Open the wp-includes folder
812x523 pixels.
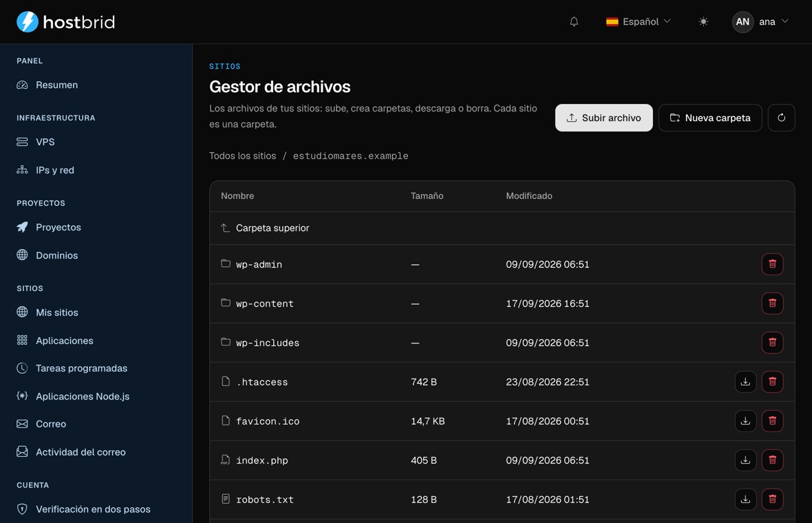[268, 343]
